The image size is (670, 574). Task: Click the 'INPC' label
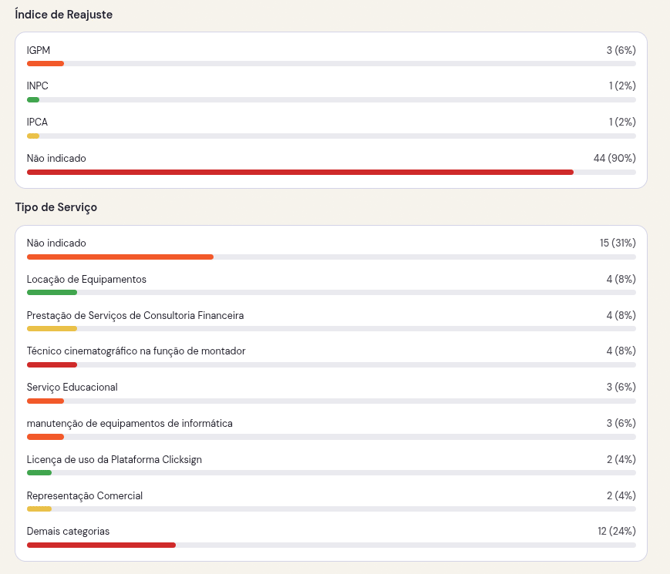click(38, 86)
